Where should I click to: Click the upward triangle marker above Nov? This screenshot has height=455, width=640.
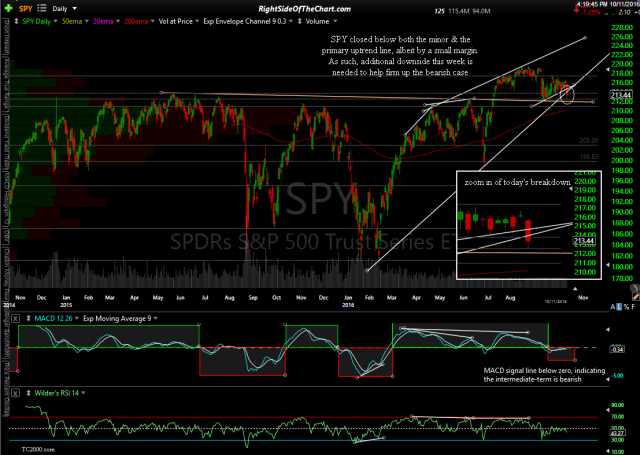click(575, 289)
